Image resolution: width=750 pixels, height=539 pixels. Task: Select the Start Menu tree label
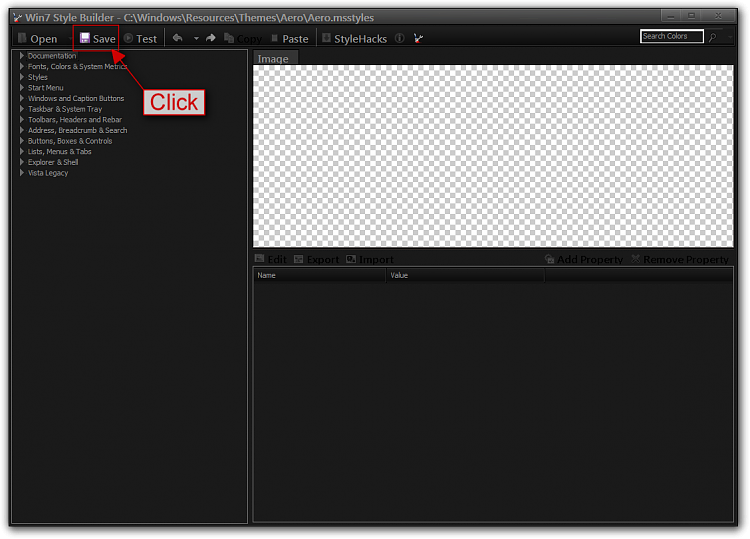[45, 88]
